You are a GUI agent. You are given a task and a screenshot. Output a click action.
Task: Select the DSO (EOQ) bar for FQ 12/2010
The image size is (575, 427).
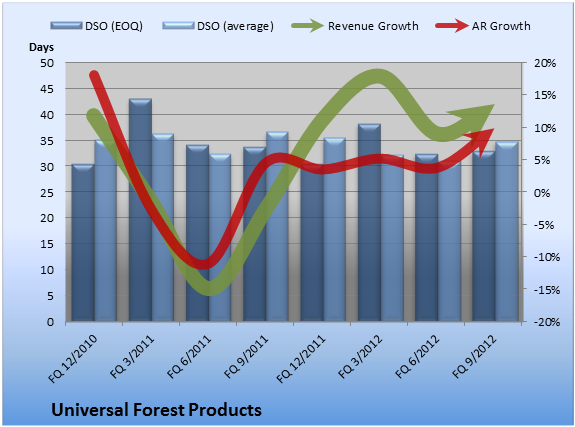click(83, 242)
